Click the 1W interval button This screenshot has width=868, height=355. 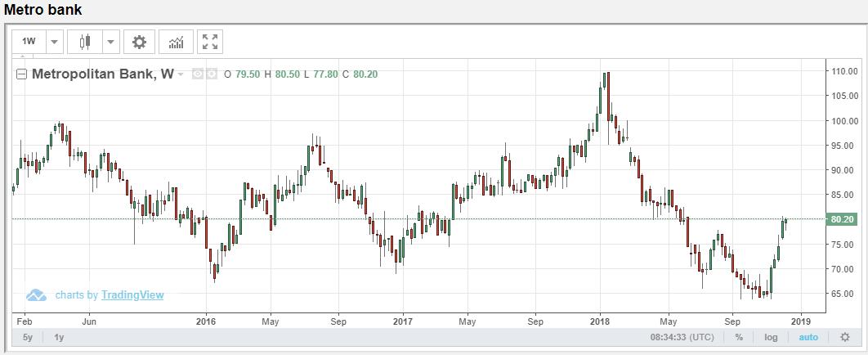[x=29, y=42]
